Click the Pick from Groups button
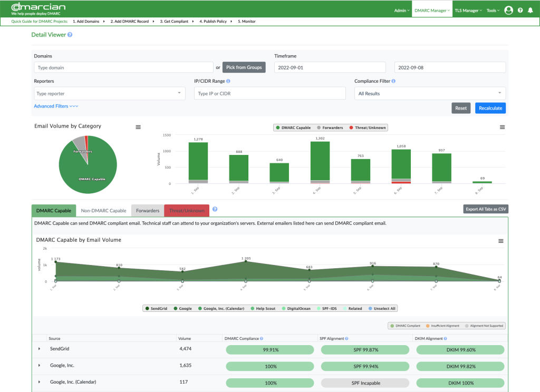This screenshot has height=392, width=540. (244, 67)
